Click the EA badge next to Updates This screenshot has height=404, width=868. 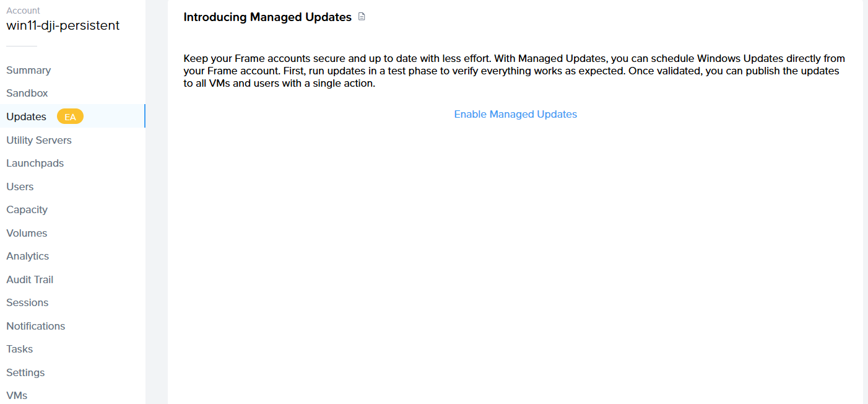click(x=70, y=116)
